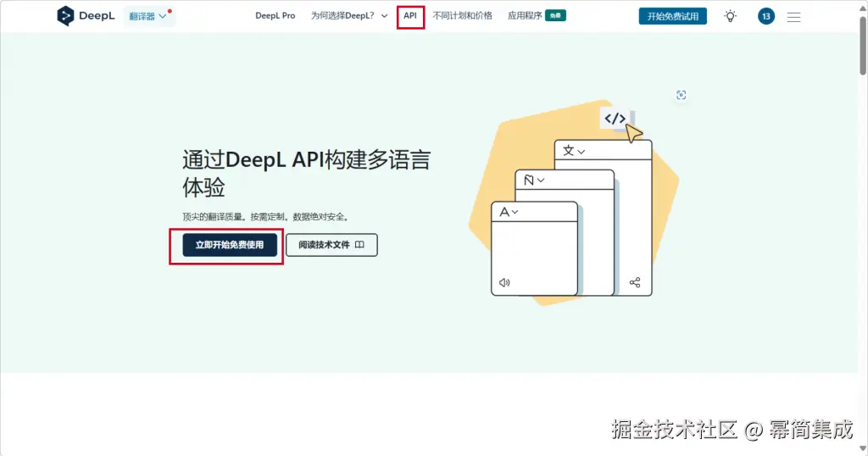Viewport: 868px width, 456px height.
Task: Open the 翻译器 dropdown menu
Action: point(147,16)
